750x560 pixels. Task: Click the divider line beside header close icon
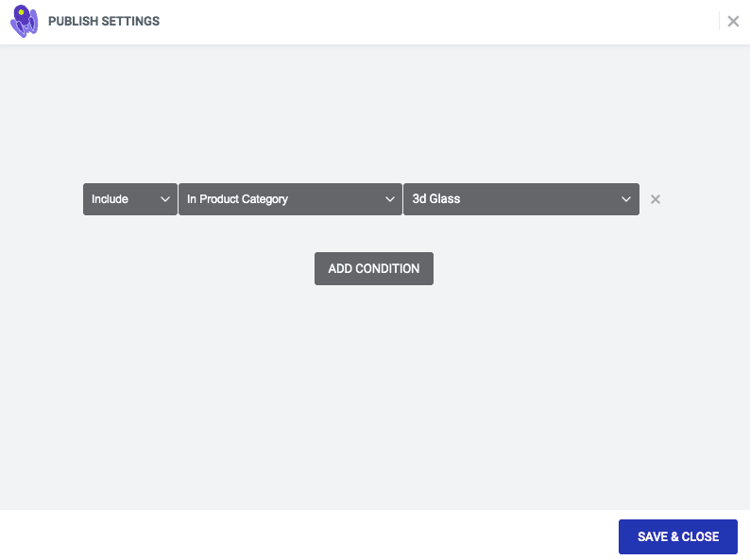pos(719,21)
